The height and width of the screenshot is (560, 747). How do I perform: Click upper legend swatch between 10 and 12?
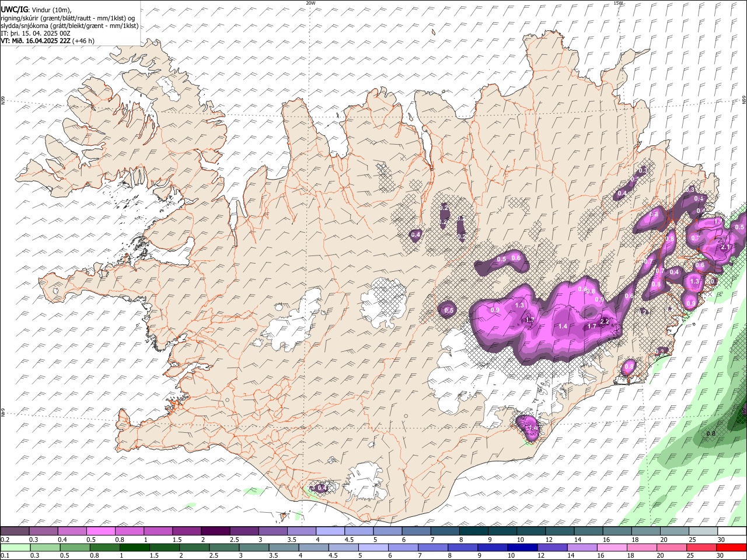tap(531, 531)
